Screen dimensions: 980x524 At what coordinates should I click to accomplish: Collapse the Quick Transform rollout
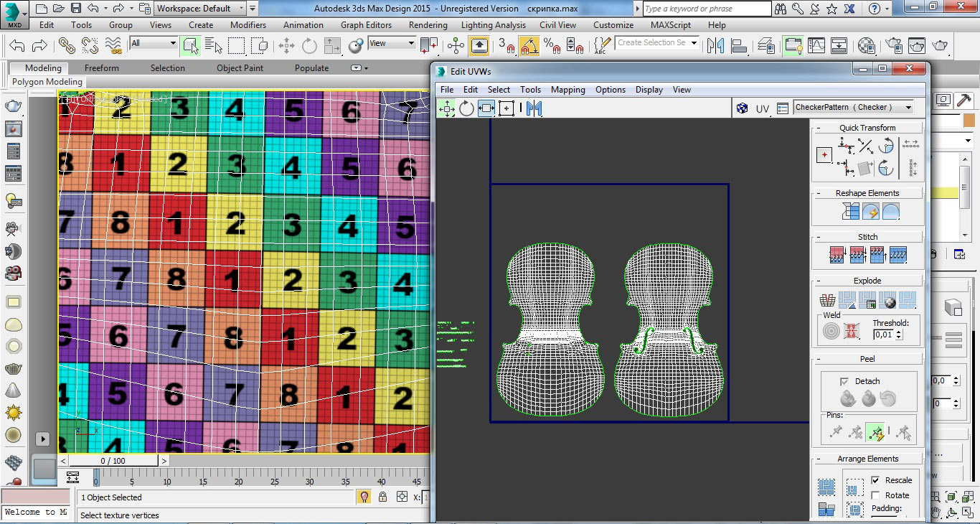click(x=867, y=128)
